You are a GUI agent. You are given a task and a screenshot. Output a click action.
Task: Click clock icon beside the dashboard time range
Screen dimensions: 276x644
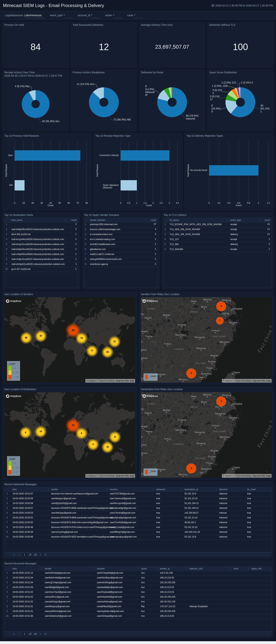tap(213, 6)
